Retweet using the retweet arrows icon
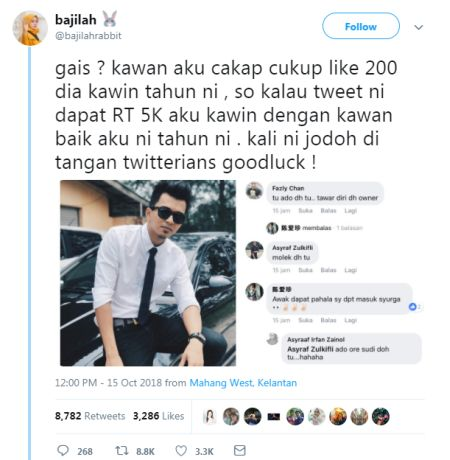 [122, 451]
